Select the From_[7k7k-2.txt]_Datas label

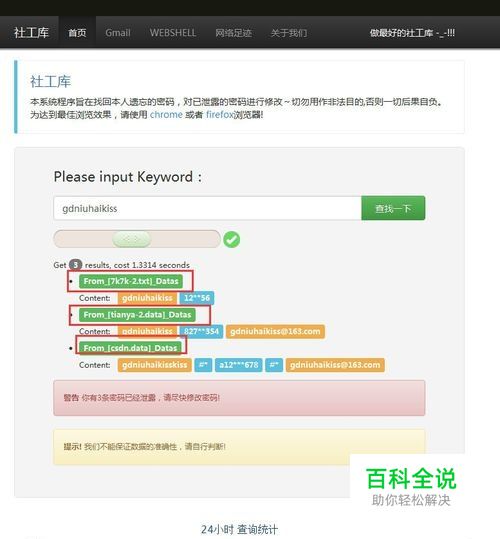click(x=131, y=281)
